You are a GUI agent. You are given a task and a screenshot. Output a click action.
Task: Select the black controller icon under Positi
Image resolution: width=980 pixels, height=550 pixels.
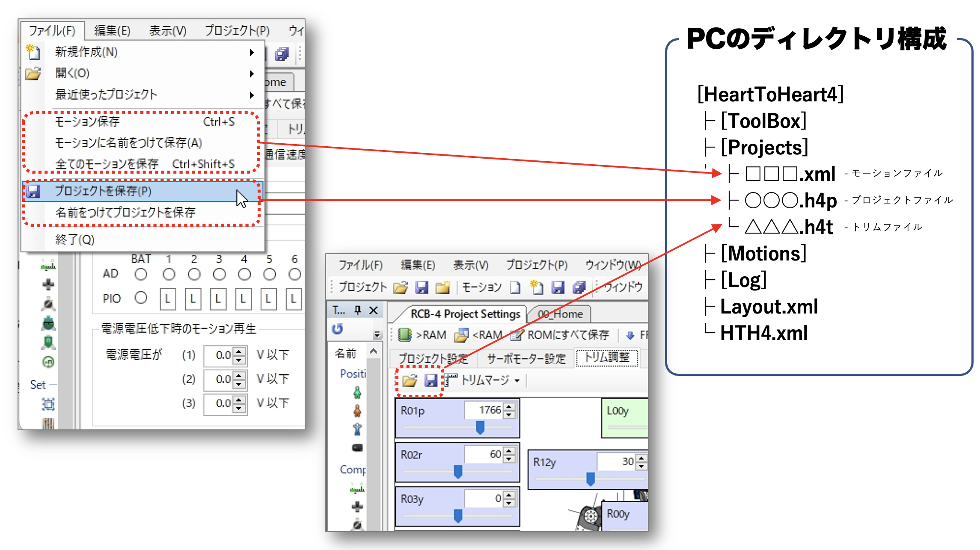click(357, 448)
